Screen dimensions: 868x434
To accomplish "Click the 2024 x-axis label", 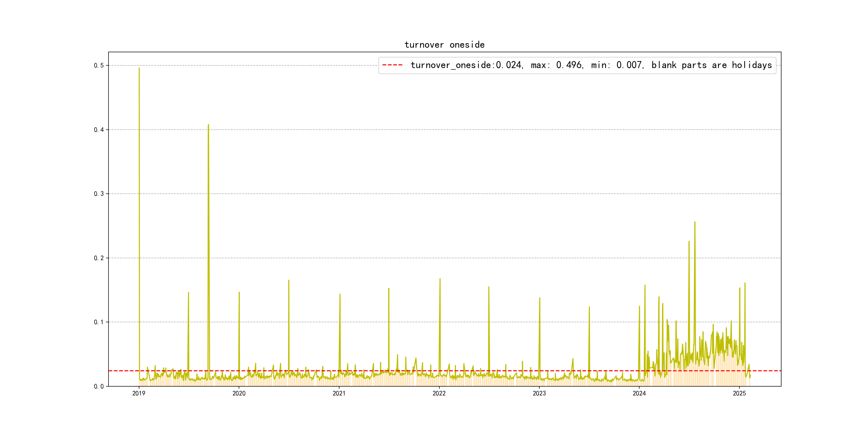I will [639, 393].
